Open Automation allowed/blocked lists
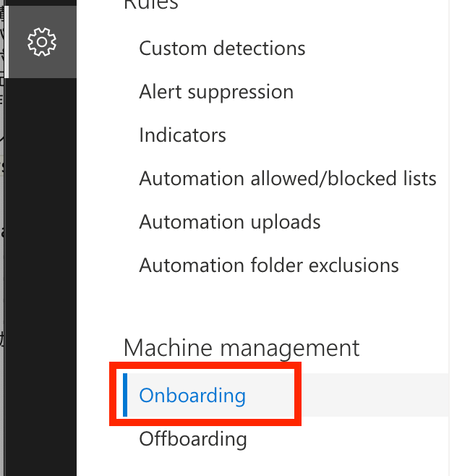 coord(288,178)
